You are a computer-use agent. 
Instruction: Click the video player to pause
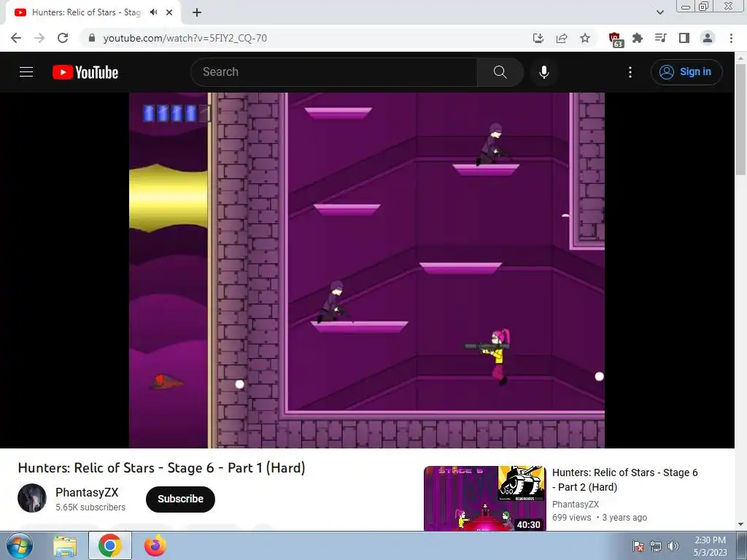pos(367,270)
